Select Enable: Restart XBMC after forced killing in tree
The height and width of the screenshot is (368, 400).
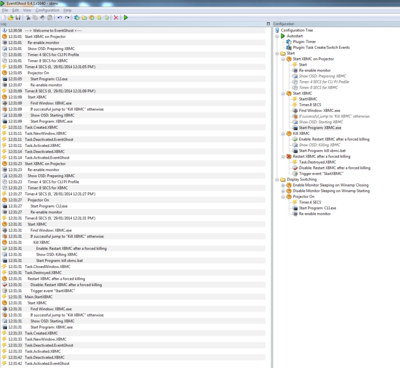(x=334, y=139)
